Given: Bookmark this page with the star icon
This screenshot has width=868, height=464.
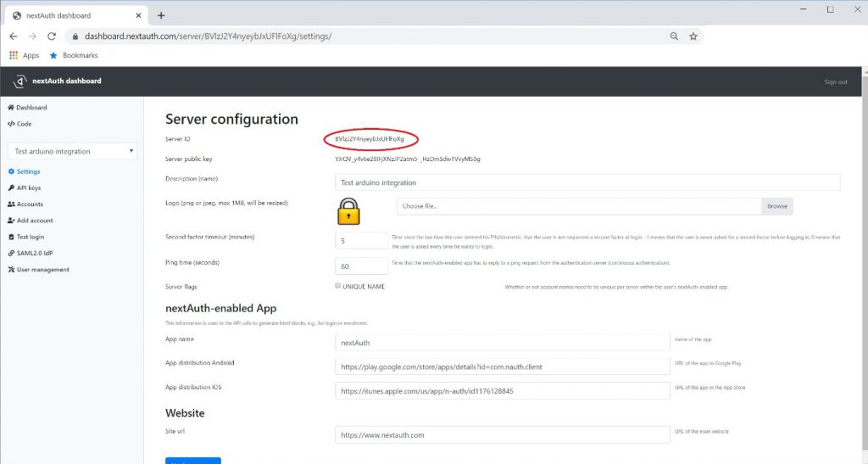Looking at the screenshot, I should pos(693,36).
